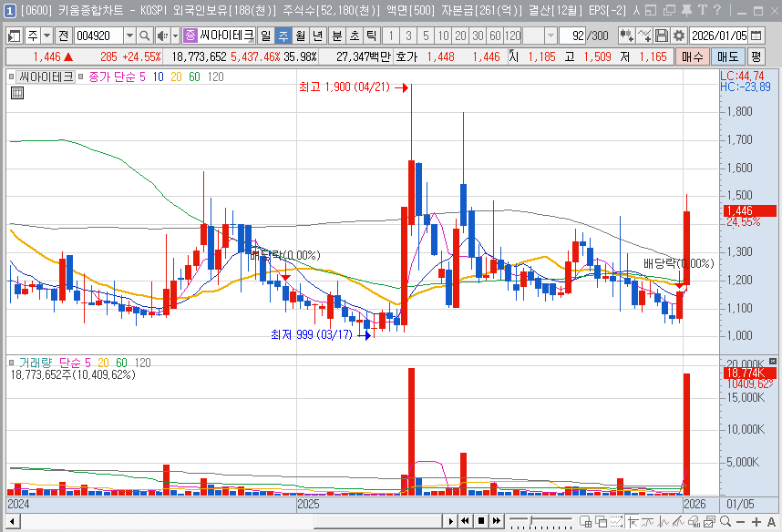Fast-forward chart with double-right arrows

(496, 521)
